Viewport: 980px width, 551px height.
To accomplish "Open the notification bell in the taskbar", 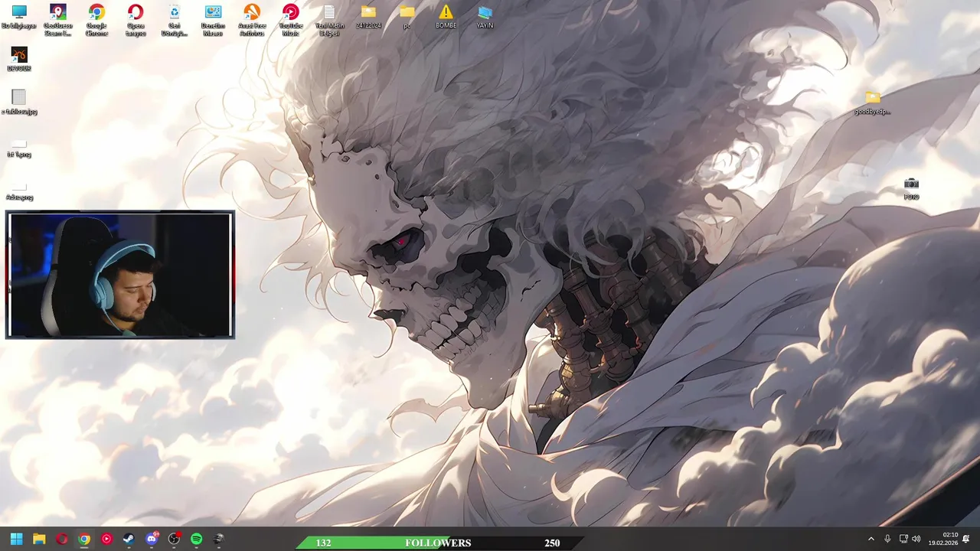I will (966, 539).
